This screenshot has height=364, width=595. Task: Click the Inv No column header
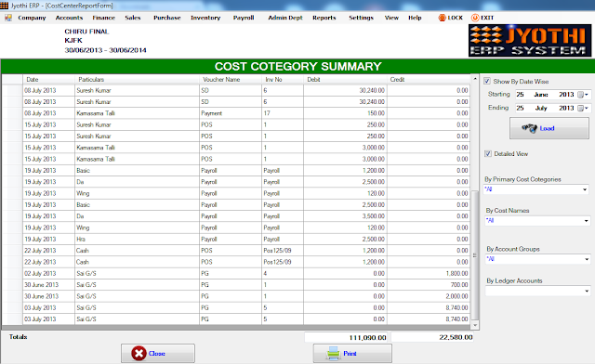coord(283,79)
